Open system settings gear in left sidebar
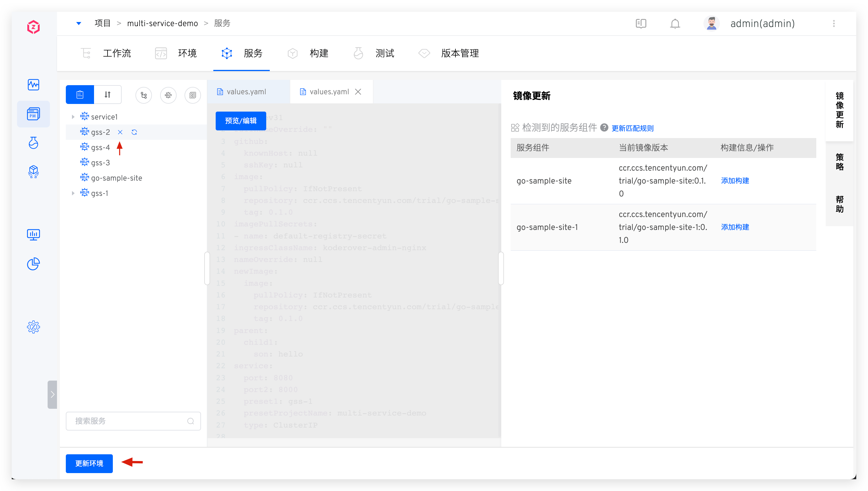Viewport: 868px width, 491px height. pyautogui.click(x=33, y=327)
